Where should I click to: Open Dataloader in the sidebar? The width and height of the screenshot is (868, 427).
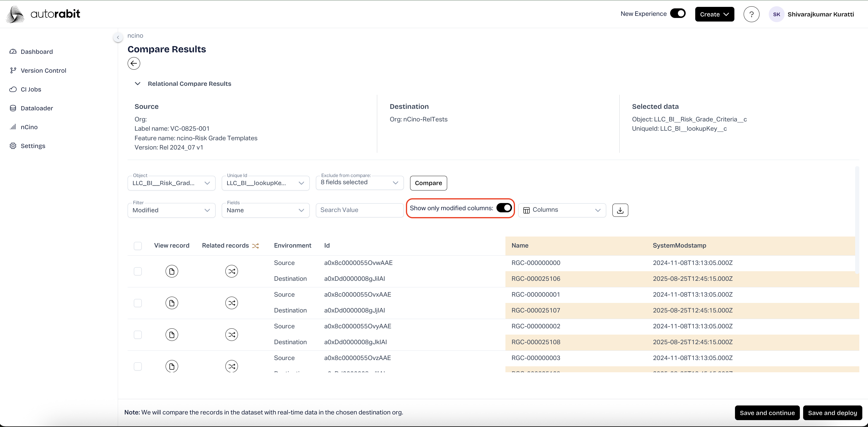(x=37, y=108)
